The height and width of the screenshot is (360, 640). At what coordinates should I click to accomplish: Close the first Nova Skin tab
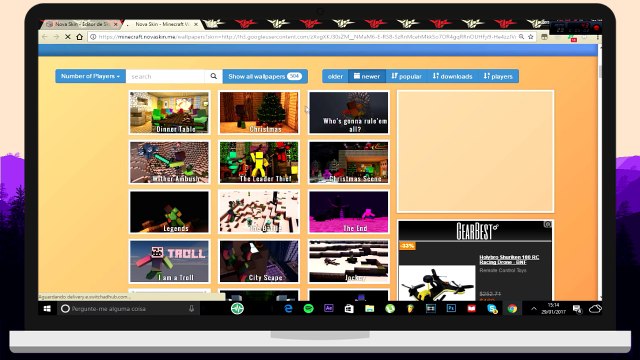[116, 24]
